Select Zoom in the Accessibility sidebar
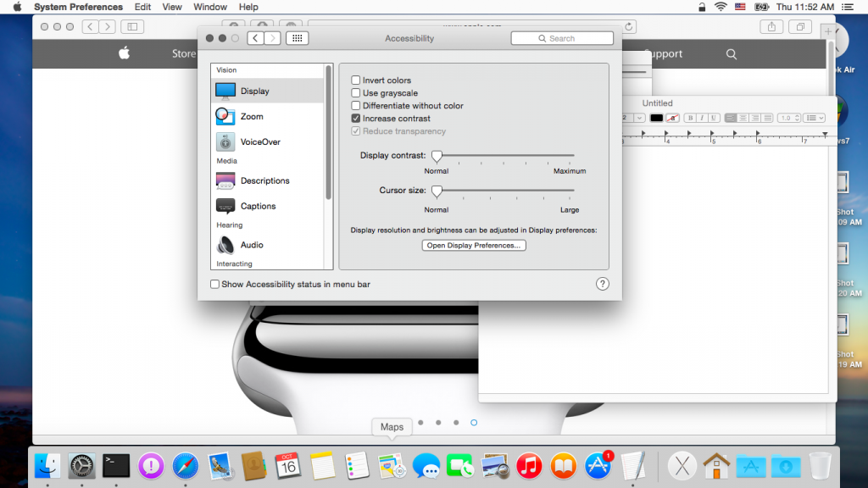 pos(252,117)
